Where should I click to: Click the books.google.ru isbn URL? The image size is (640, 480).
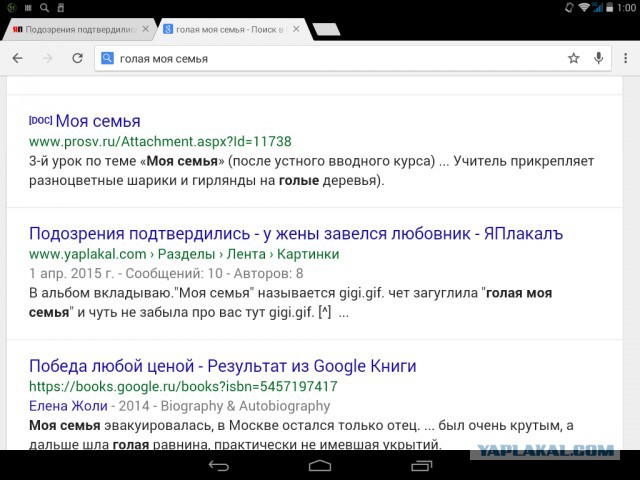(x=183, y=387)
